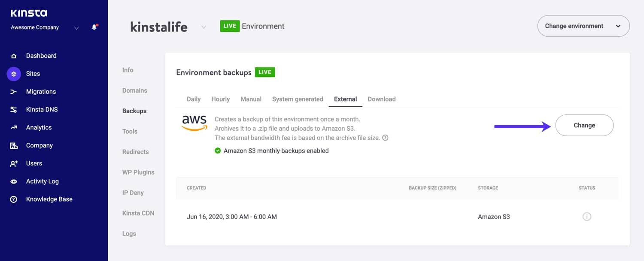Viewport: 644px width, 261px height.
Task: Click the Sites layers icon
Action: click(x=14, y=74)
